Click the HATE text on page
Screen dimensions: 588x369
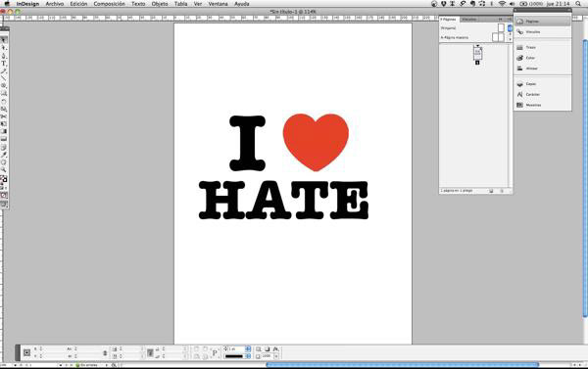pyautogui.click(x=283, y=200)
